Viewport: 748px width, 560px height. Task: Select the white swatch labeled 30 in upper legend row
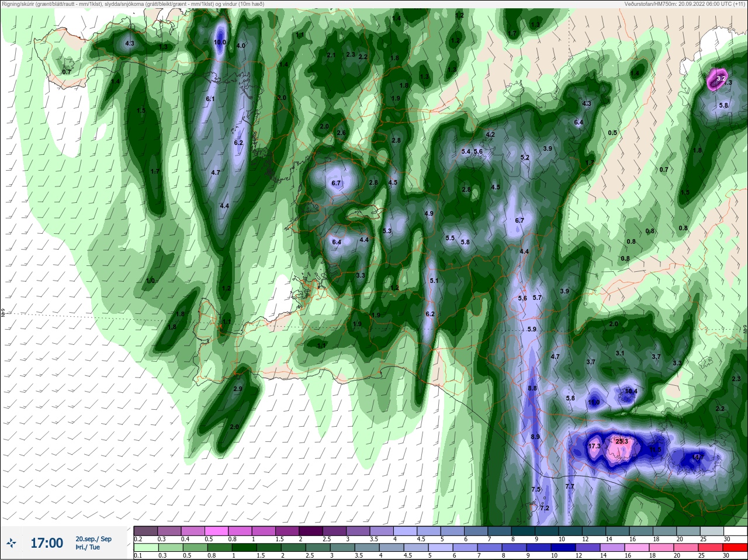(735, 531)
